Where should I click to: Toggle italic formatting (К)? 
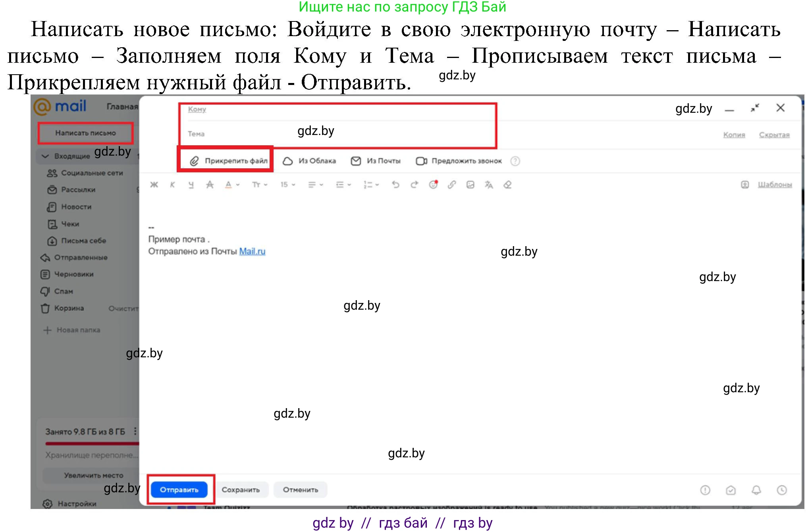click(x=172, y=185)
